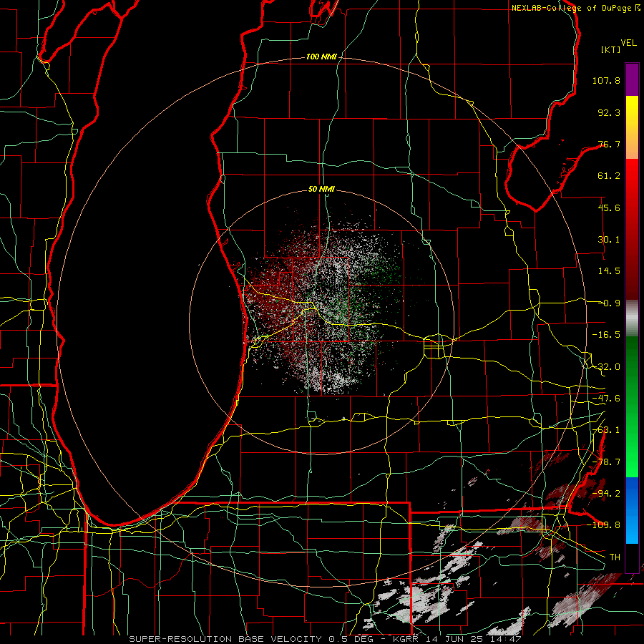The height and width of the screenshot is (644, 644).
Task: Click the 76.7 velocity scale value
Action: (x=609, y=144)
